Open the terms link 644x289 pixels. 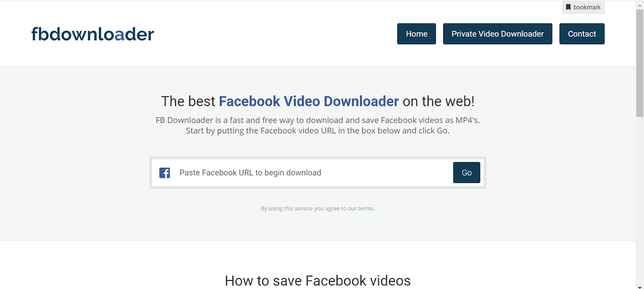366,208
